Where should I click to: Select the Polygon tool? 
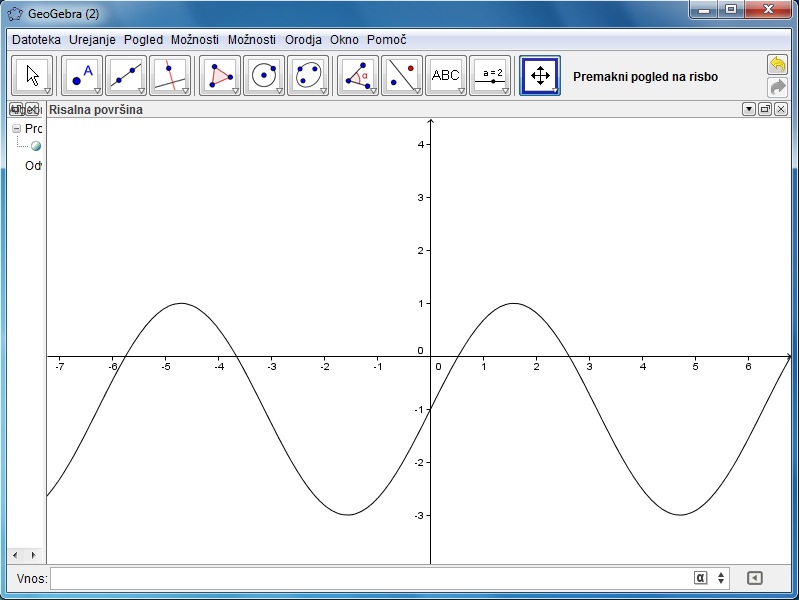point(220,75)
